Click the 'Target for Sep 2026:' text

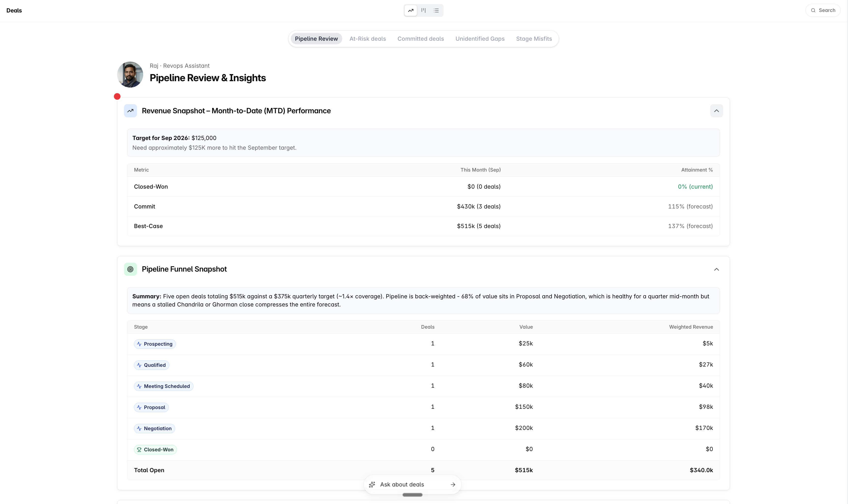161,138
